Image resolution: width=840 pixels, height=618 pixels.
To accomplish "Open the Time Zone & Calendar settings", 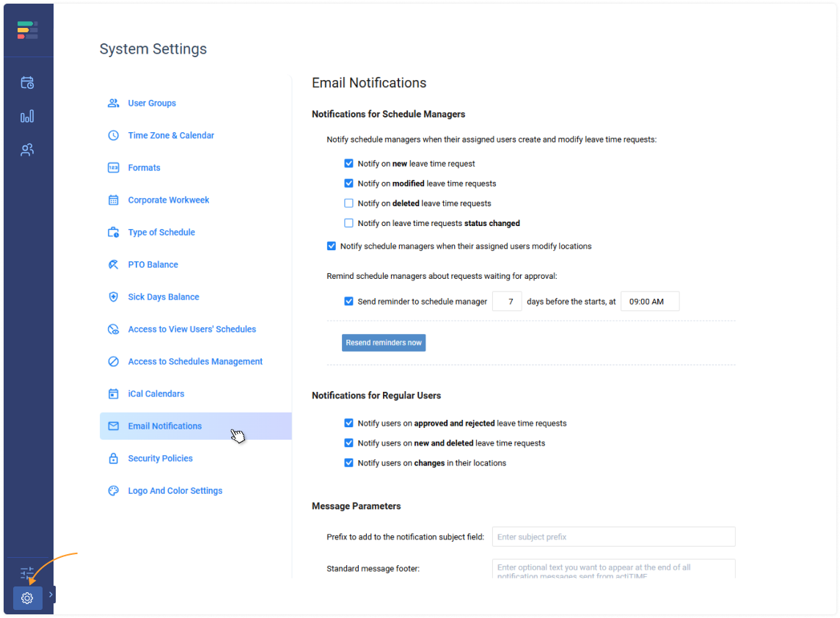I will [171, 136].
